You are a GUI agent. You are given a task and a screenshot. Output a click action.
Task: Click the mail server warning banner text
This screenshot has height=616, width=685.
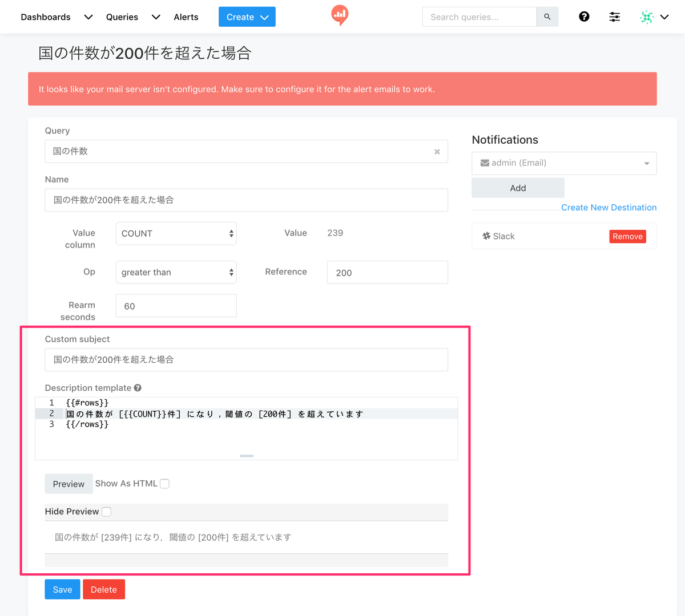pos(237,89)
